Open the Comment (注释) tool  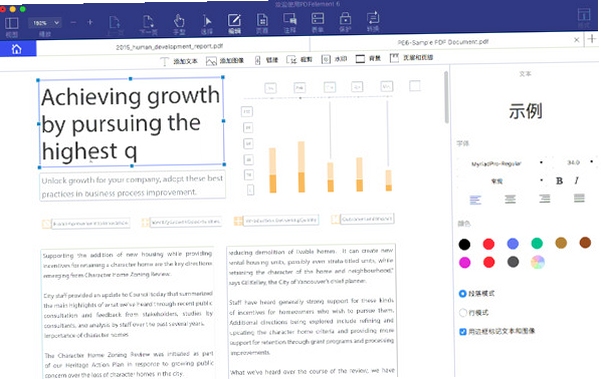click(x=290, y=23)
